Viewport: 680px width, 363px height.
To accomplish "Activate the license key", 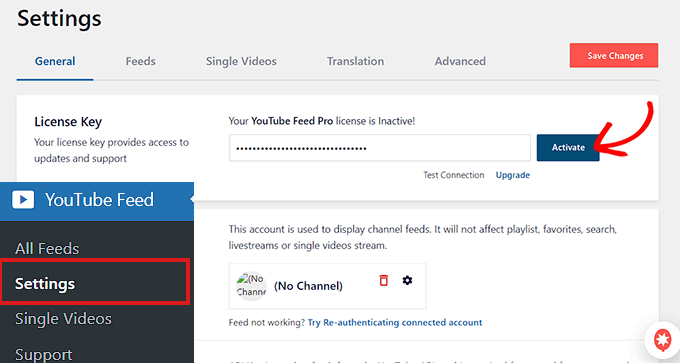I will [x=568, y=147].
